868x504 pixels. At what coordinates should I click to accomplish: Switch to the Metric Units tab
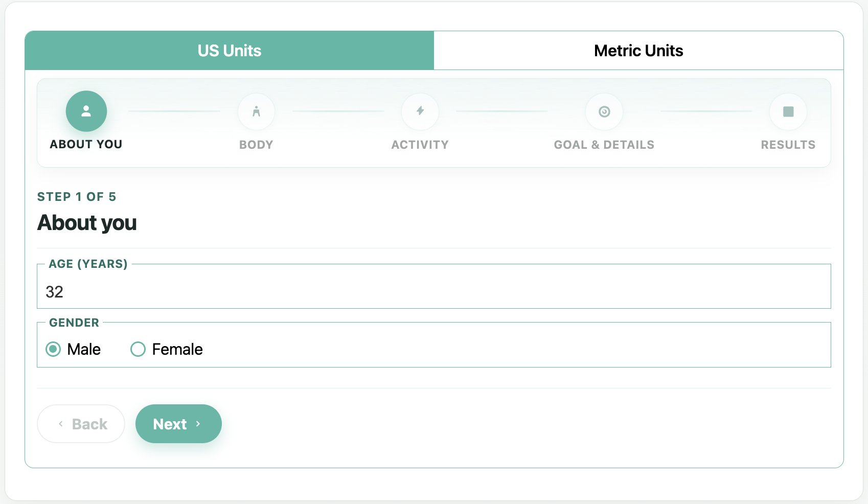click(638, 51)
